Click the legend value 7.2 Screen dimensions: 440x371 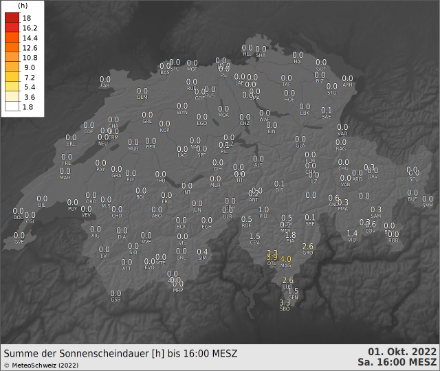point(29,77)
